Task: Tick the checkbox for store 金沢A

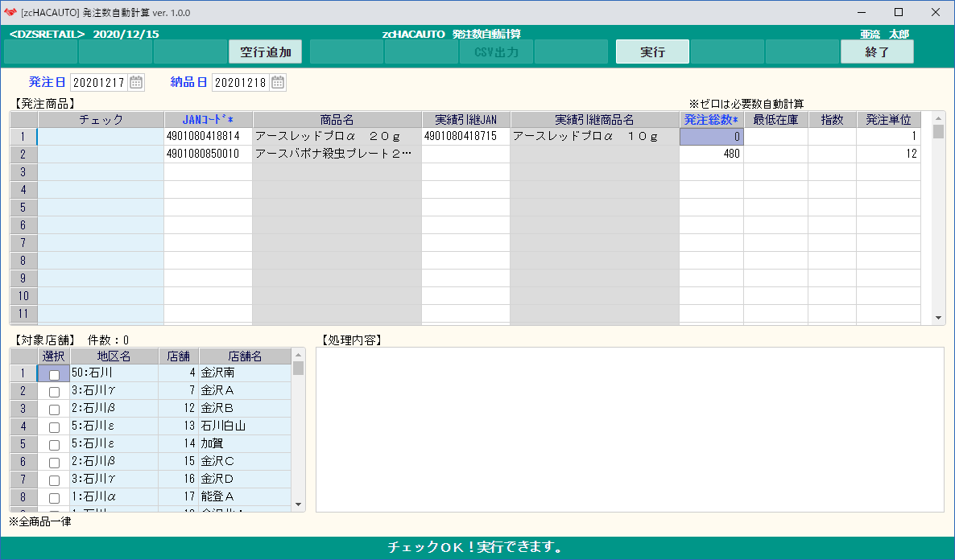Action: 54,392
